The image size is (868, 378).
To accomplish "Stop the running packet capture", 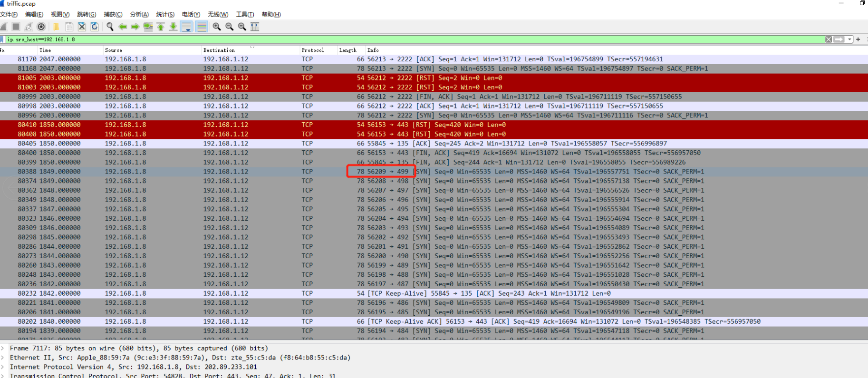I will [x=16, y=27].
